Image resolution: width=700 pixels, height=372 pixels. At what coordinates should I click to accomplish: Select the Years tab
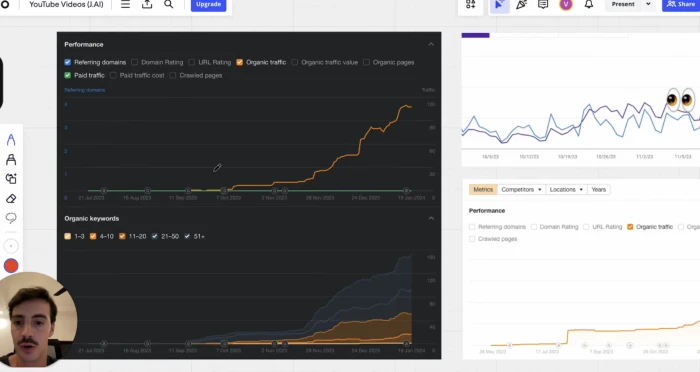599,189
